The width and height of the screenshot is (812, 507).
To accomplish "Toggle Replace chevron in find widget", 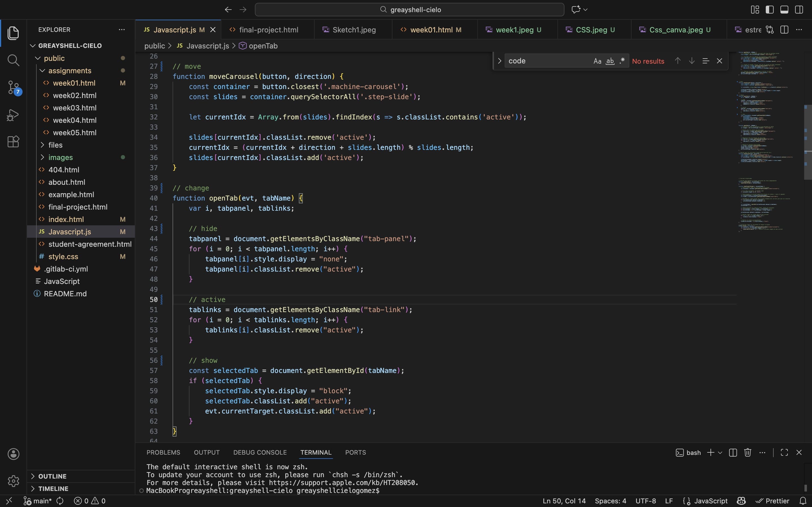I will click(x=499, y=61).
